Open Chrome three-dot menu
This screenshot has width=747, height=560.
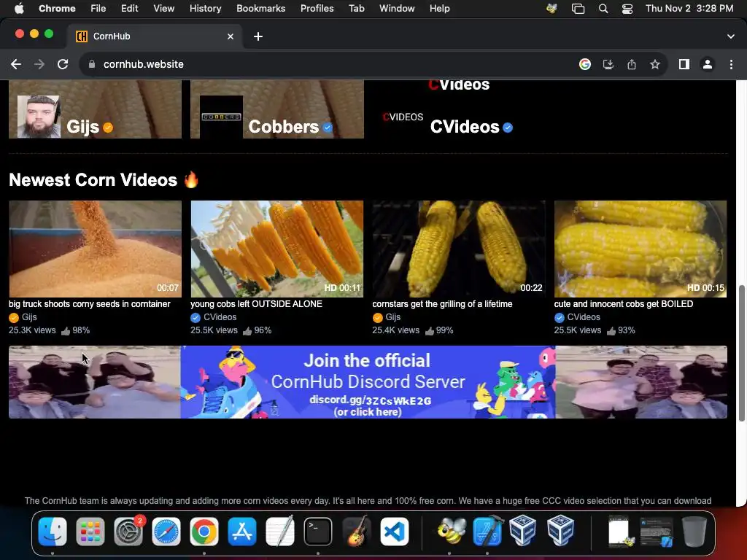tap(731, 64)
